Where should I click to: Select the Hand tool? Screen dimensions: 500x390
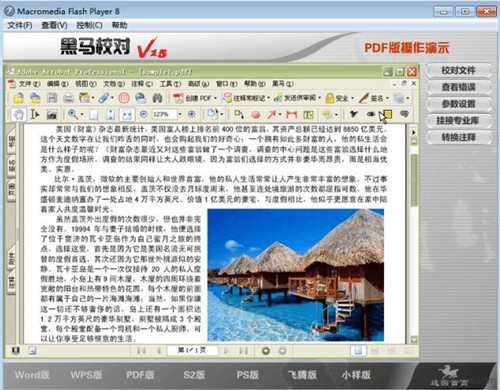(x=18, y=115)
